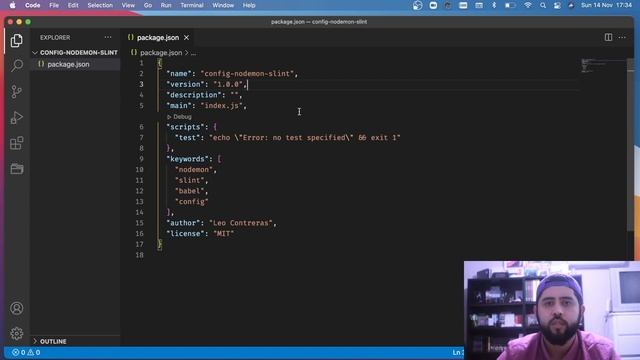Open the Search view in activity bar
This screenshot has height=360, width=640.
coord(17,65)
